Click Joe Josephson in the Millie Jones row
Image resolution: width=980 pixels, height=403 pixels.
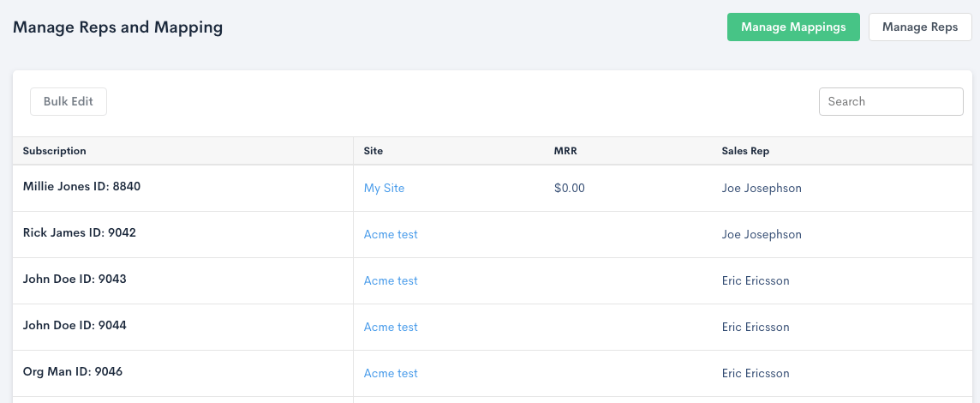(x=762, y=188)
